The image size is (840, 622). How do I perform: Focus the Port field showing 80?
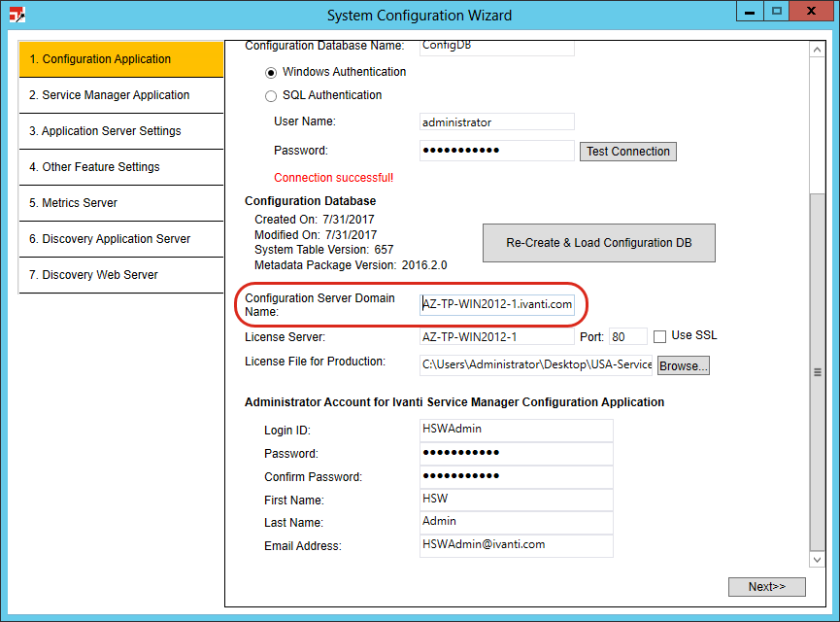click(628, 336)
